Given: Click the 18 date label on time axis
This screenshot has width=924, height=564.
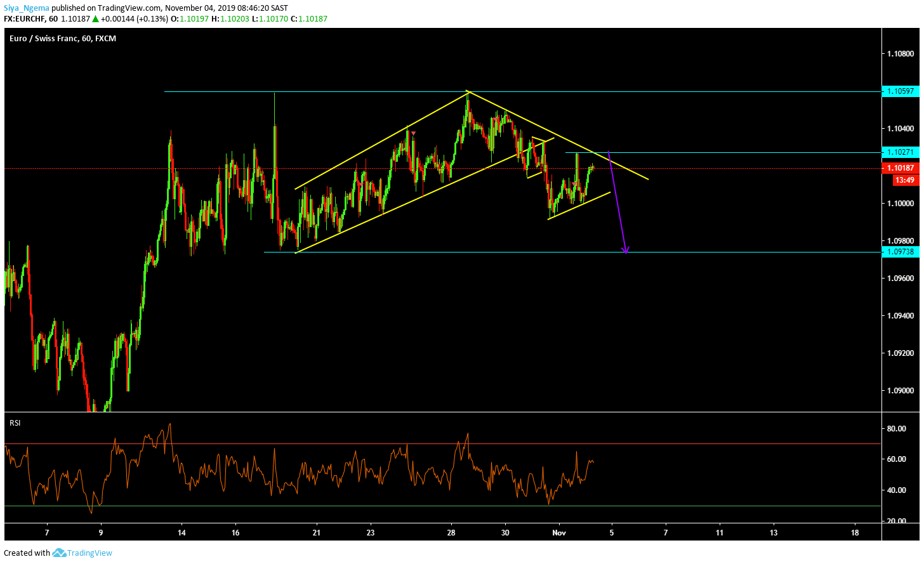Looking at the screenshot, I should pos(855,533).
